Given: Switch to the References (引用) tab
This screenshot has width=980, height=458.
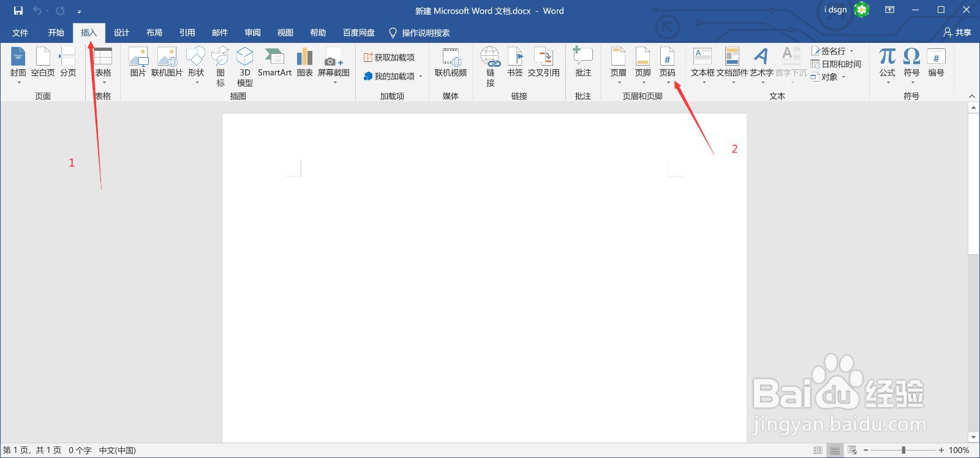Looking at the screenshot, I should tap(187, 32).
